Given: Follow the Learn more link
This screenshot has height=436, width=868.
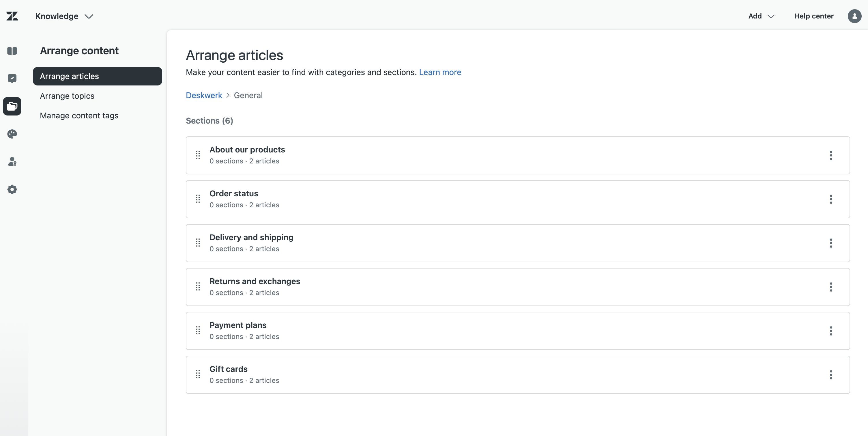Looking at the screenshot, I should click(x=440, y=72).
